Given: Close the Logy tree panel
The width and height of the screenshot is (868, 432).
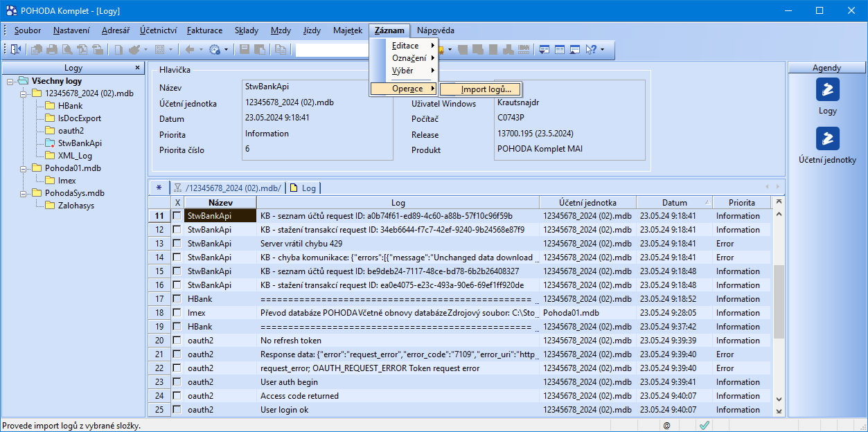Looking at the screenshot, I should [137, 68].
